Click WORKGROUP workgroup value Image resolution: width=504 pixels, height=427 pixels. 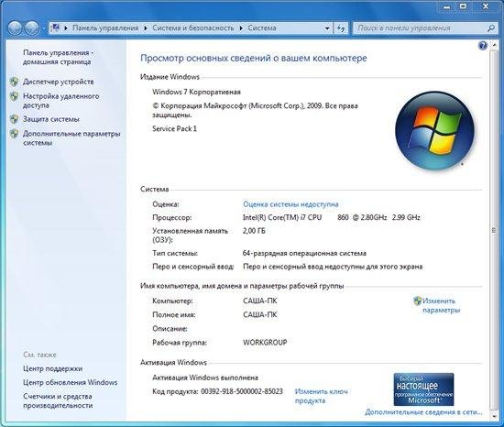click(x=265, y=342)
